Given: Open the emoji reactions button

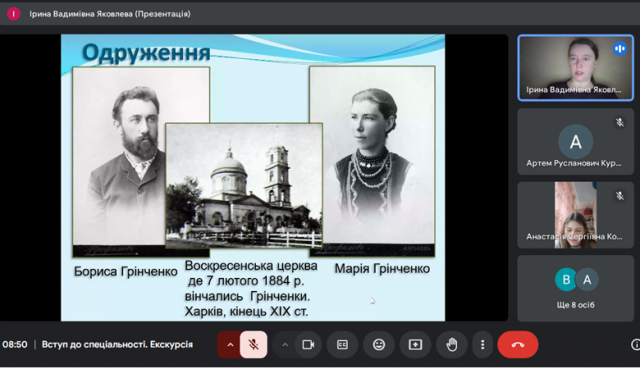Looking at the screenshot, I should pyautogui.click(x=379, y=345).
